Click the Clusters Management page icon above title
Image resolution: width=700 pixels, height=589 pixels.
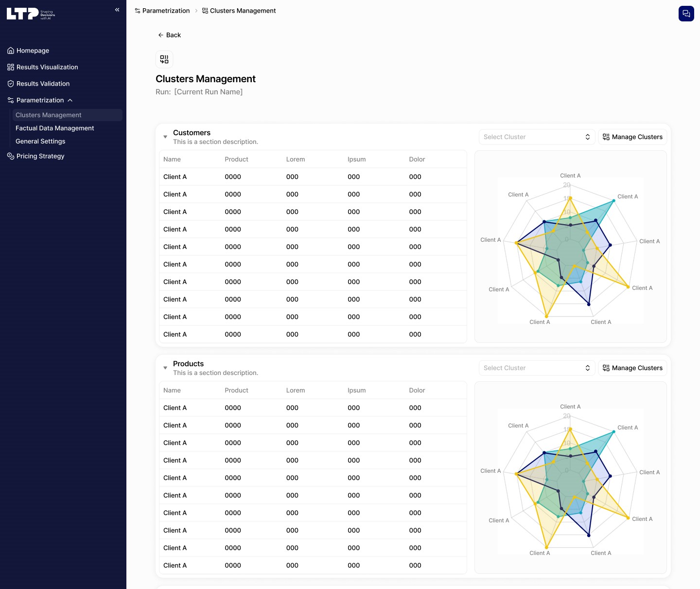(164, 59)
